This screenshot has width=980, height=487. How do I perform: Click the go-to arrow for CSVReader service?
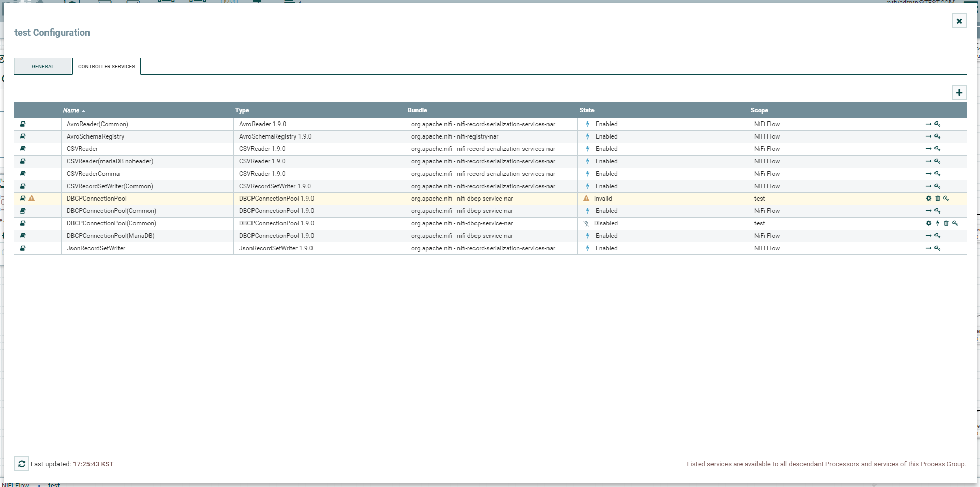click(929, 149)
